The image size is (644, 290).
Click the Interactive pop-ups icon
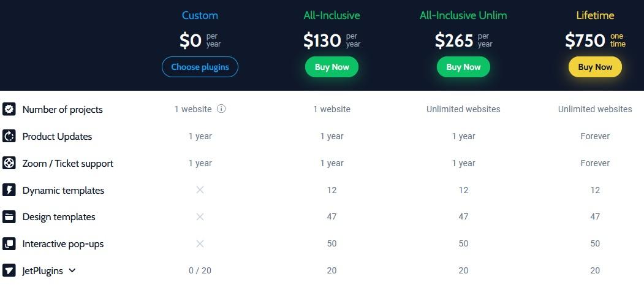pyautogui.click(x=9, y=243)
